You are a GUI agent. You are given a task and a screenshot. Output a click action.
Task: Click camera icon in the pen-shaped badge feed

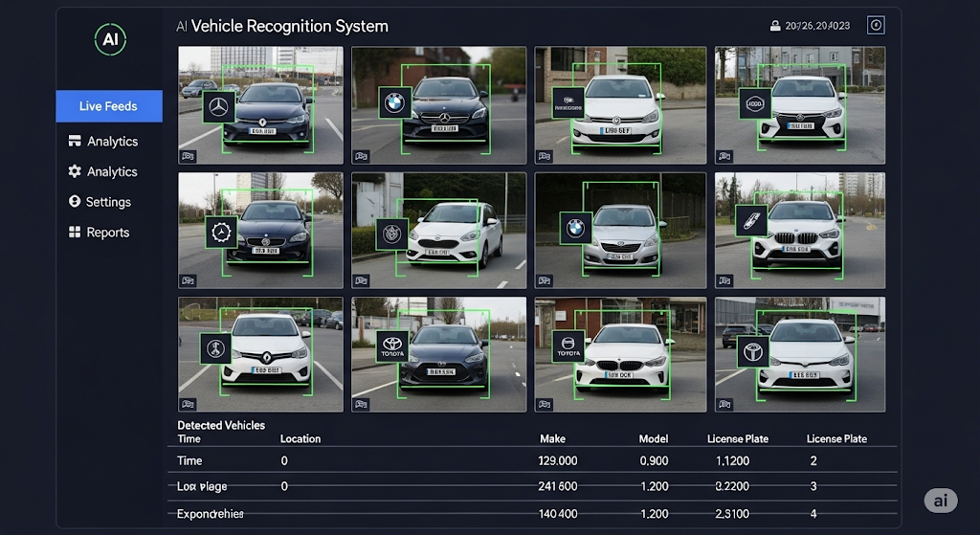tap(724, 280)
